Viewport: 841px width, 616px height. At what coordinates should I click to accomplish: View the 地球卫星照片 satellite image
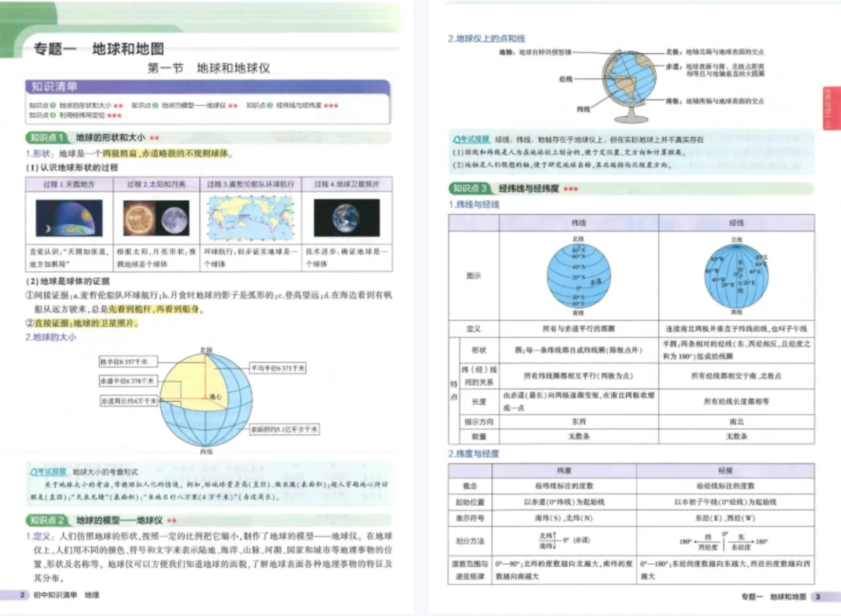(347, 217)
